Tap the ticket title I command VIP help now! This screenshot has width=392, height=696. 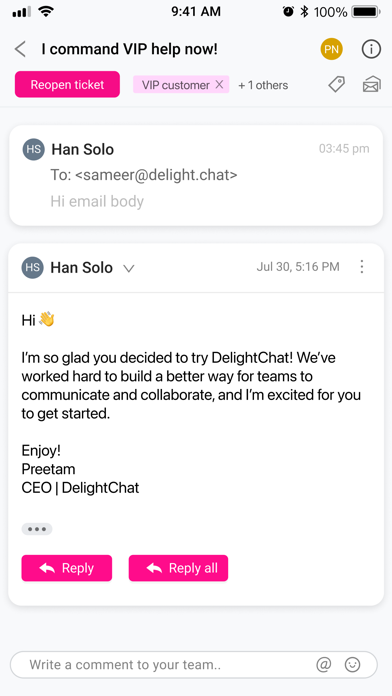click(x=130, y=49)
